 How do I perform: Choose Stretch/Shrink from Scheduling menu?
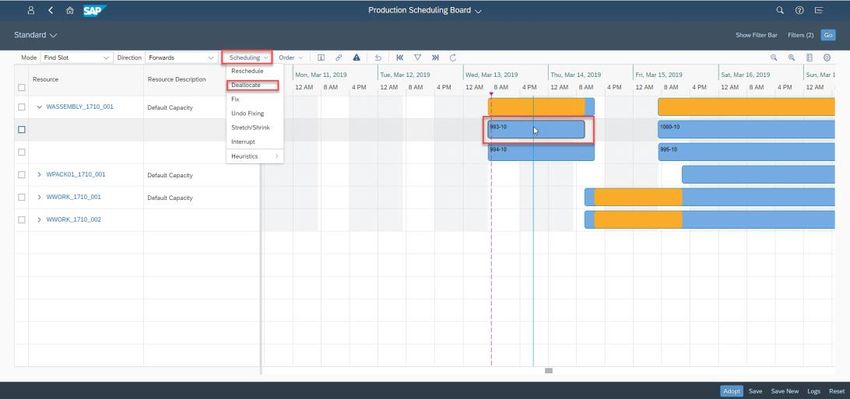click(x=255, y=127)
